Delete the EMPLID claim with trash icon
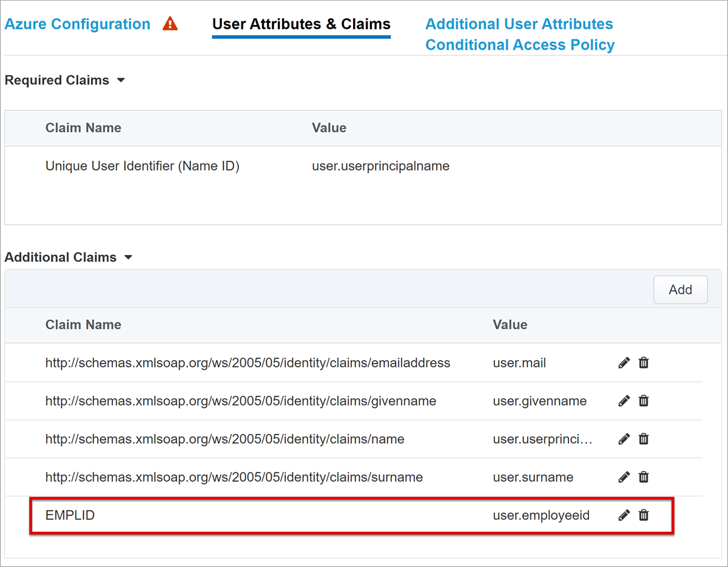The image size is (728, 567). (x=644, y=515)
